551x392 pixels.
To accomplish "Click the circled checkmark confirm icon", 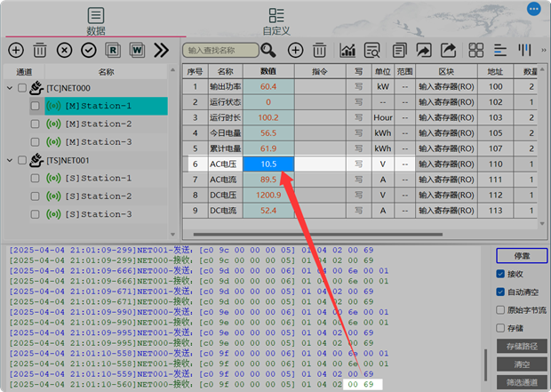I will 89,51.
